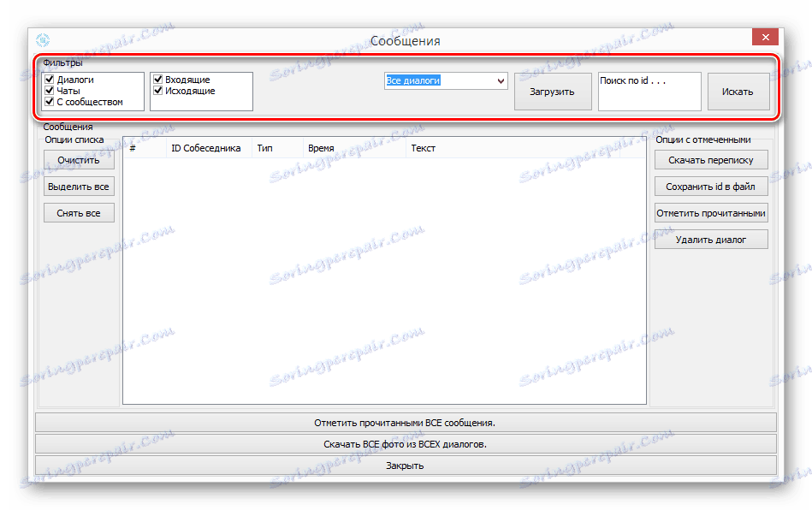Toggle the Чаты filter checkbox
The image size is (812, 510).
click(50, 90)
